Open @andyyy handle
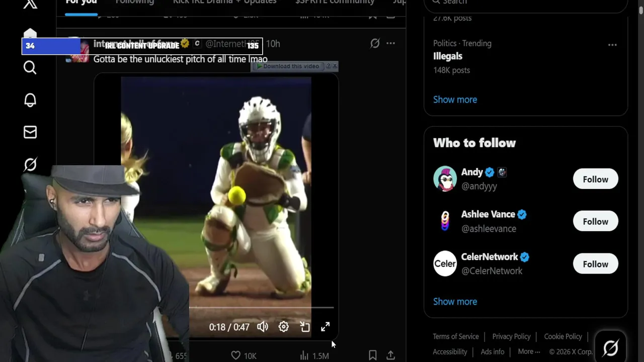 [x=479, y=186]
